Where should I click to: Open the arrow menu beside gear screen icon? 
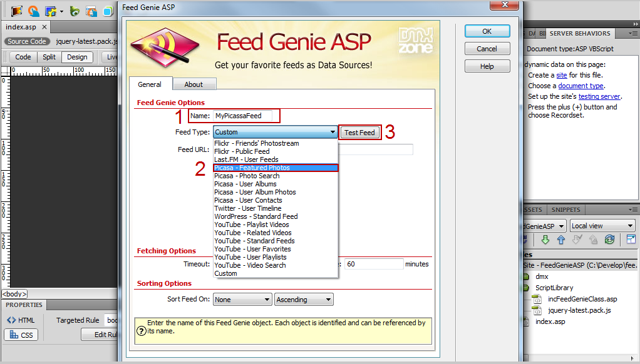coord(61,11)
